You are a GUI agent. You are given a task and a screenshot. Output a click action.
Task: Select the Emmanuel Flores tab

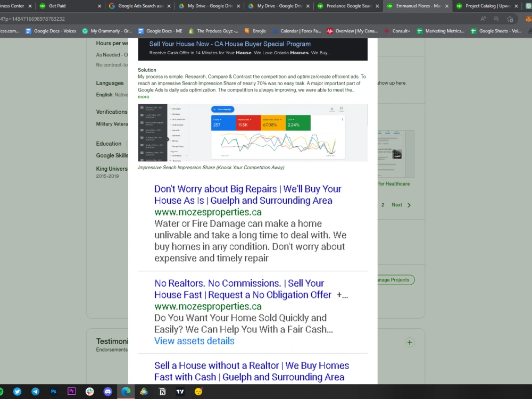[416, 6]
